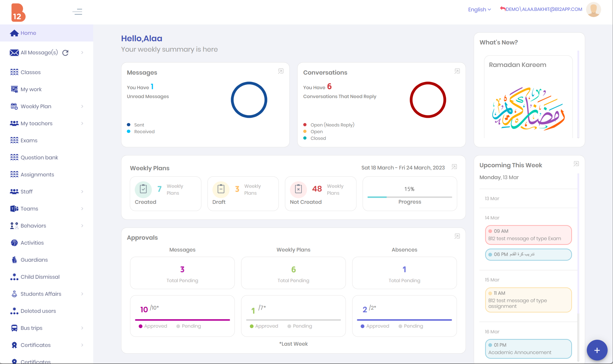Open the Conversations card expand icon

[457, 71]
